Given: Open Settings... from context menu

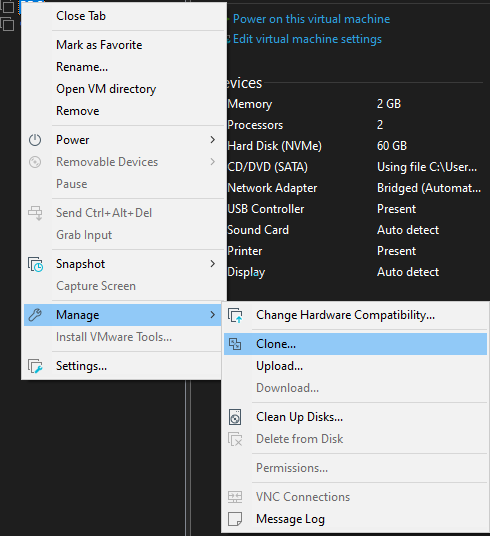Looking at the screenshot, I should [x=122, y=366].
